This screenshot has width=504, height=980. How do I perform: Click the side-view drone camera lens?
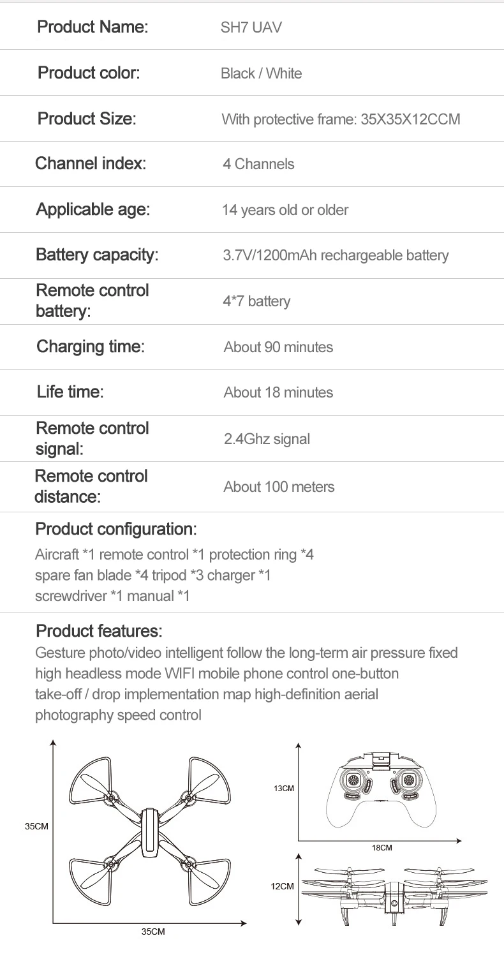pos(394,904)
